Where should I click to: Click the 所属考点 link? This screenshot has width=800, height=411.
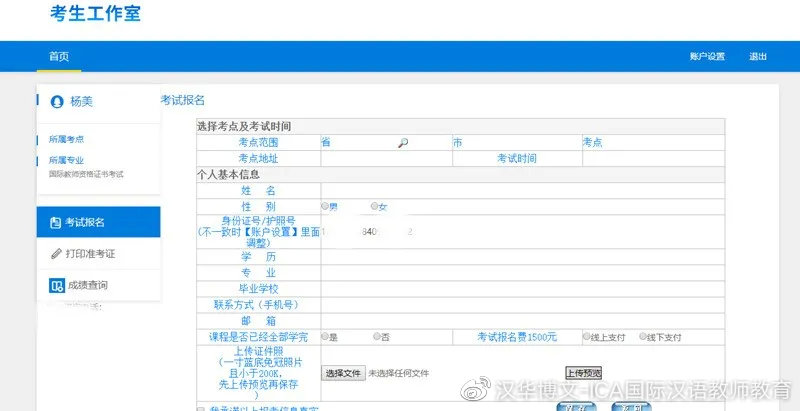pyautogui.click(x=66, y=139)
